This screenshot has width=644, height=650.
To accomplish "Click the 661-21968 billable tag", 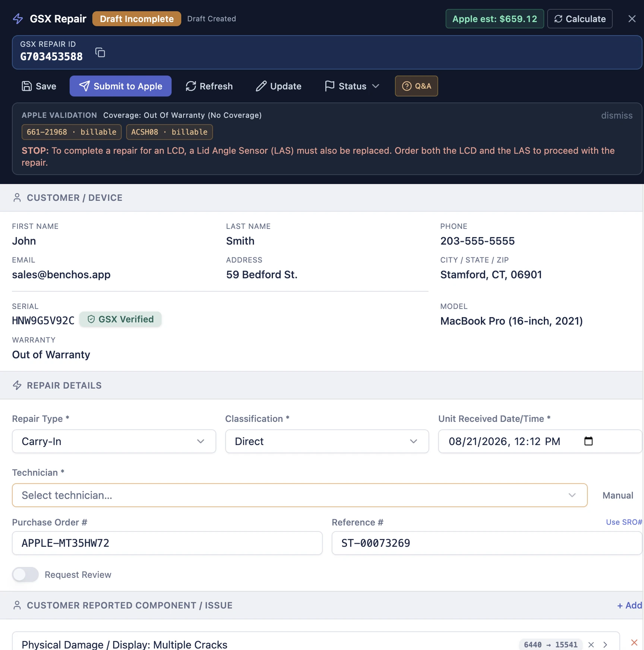I will click(x=72, y=132).
